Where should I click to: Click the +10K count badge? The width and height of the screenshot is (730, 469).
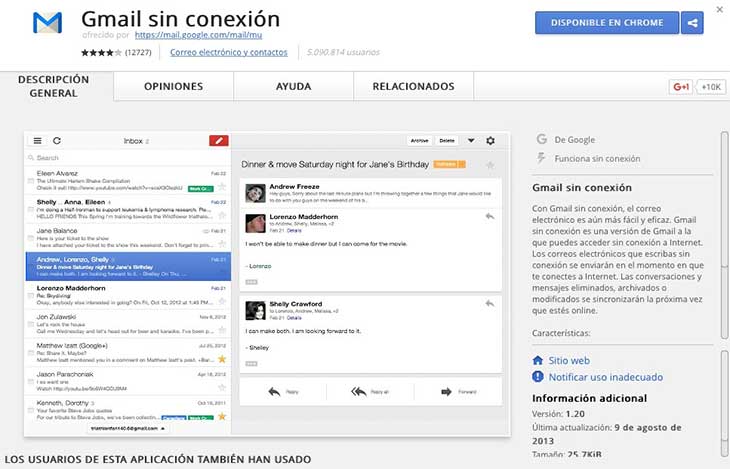click(x=711, y=87)
